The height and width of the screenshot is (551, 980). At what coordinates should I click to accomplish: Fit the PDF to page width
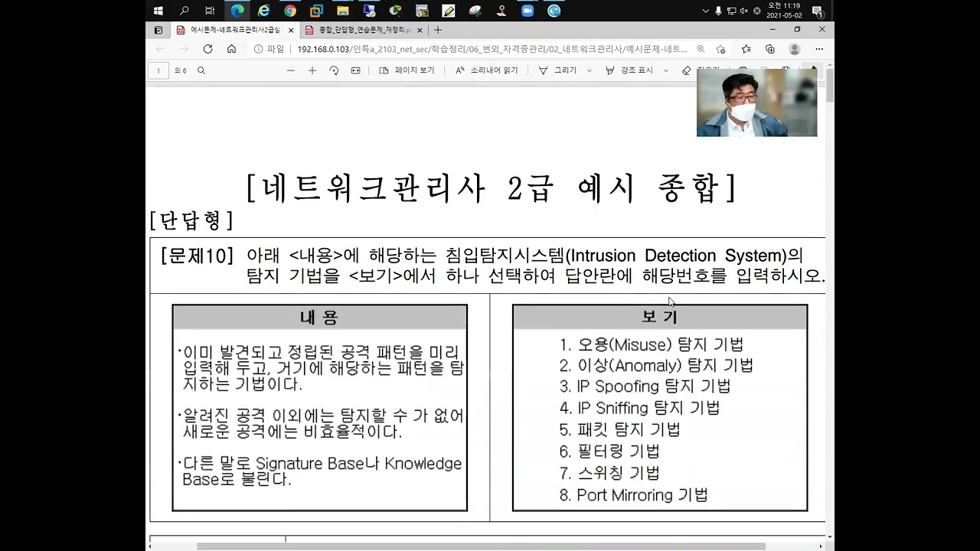[x=355, y=70]
